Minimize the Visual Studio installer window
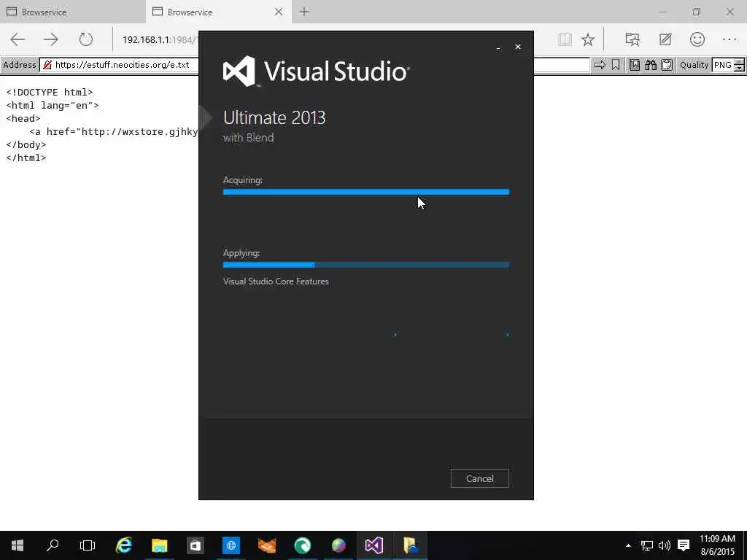Screen dimensions: 747x560 (498, 47)
